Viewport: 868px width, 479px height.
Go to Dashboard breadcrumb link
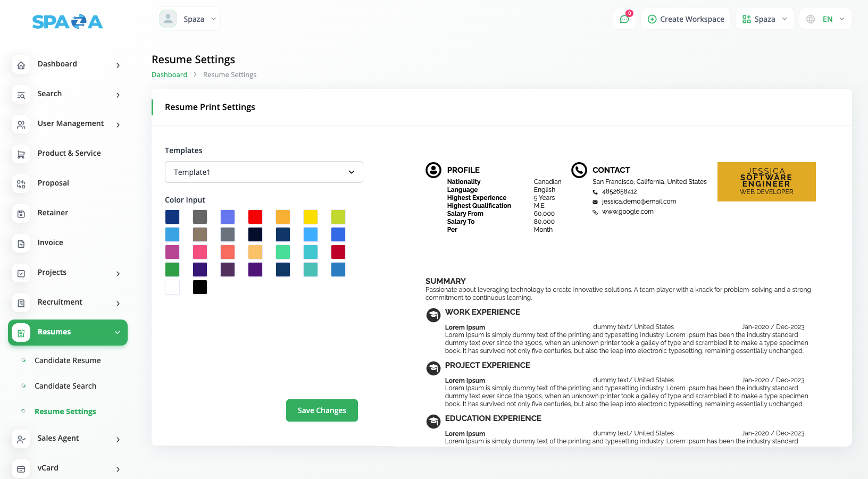(169, 75)
